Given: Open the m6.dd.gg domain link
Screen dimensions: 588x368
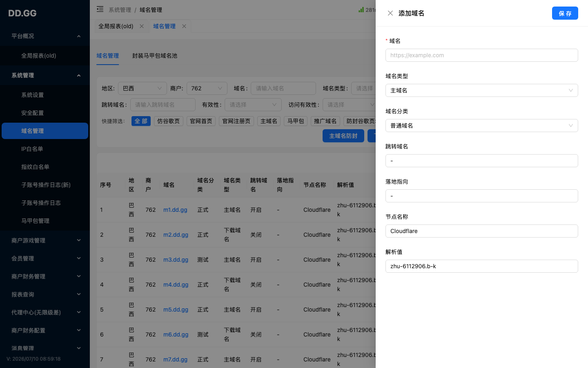Looking at the screenshot, I should (x=176, y=334).
